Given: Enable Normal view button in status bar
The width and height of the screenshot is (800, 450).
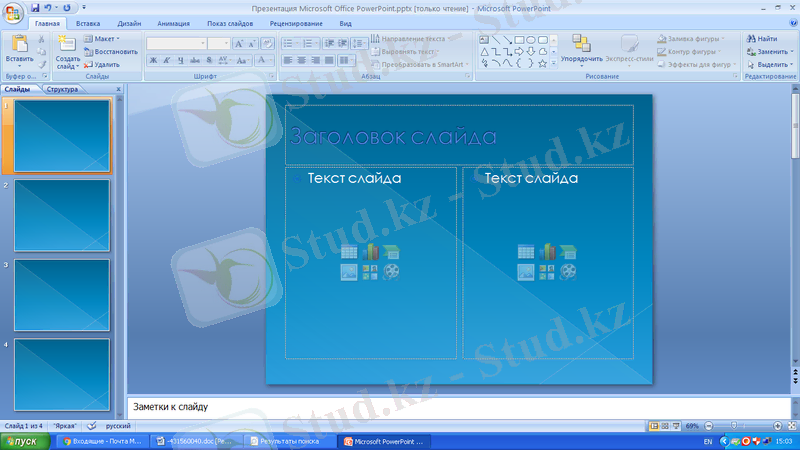Looking at the screenshot, I should coord(654,426).
